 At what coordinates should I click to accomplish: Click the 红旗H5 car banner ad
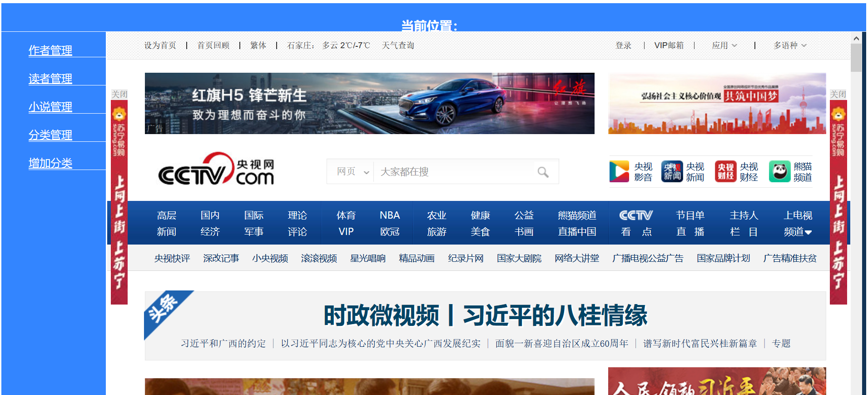coord(369,103)
